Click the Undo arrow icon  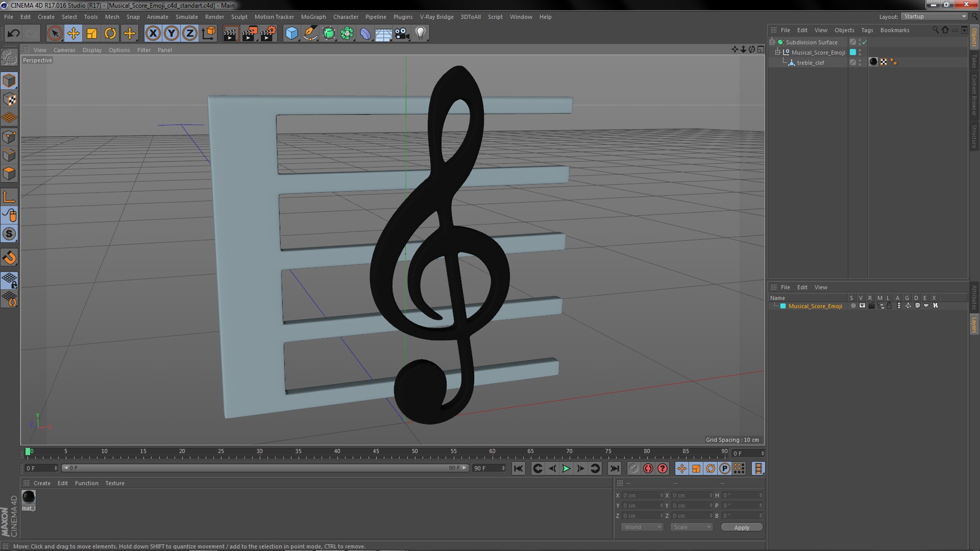[13, 34]
